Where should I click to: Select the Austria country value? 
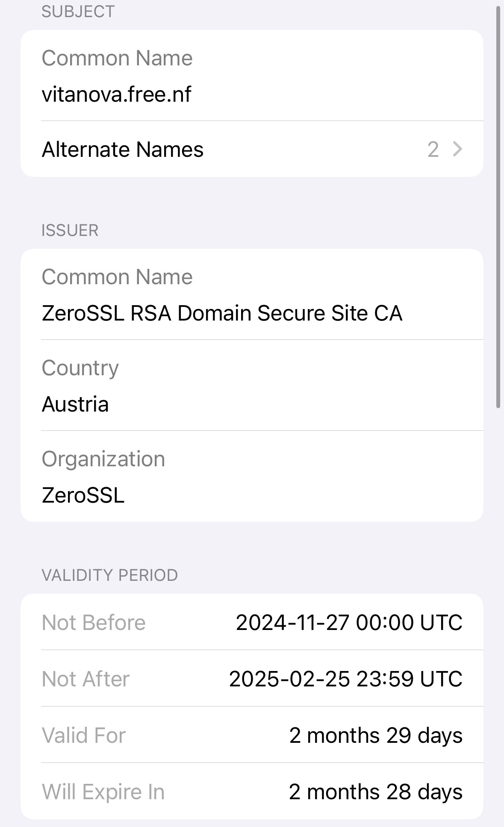coord(75,404)
